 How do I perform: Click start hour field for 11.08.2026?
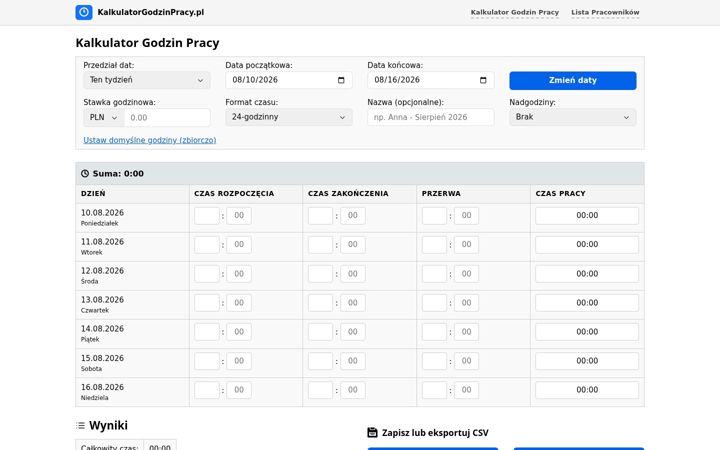207,245
